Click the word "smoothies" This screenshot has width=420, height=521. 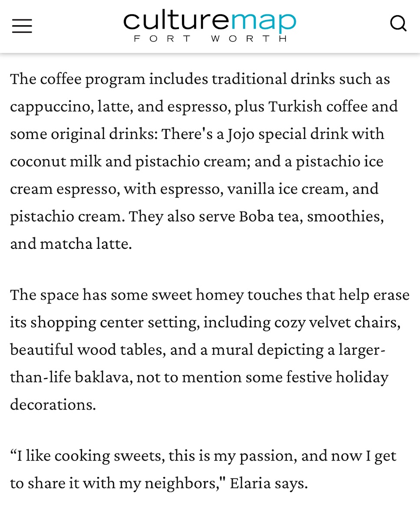pos(345,216)
